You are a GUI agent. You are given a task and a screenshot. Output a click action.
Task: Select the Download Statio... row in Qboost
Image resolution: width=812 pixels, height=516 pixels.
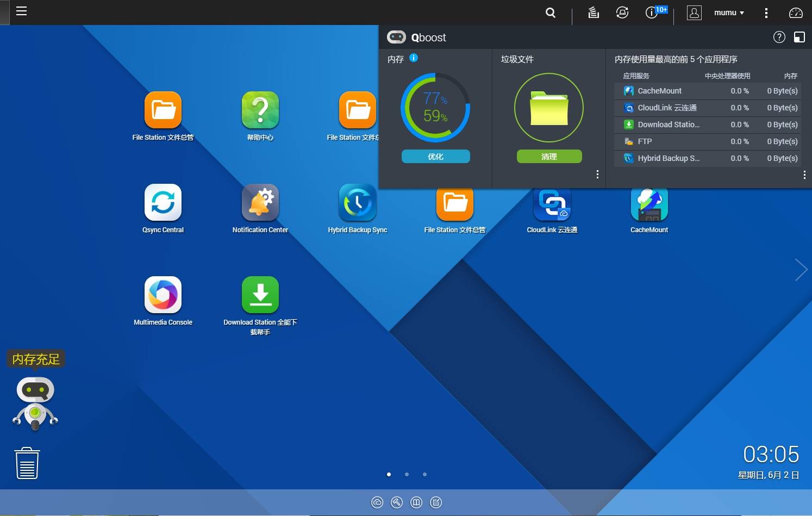[708, 125]
